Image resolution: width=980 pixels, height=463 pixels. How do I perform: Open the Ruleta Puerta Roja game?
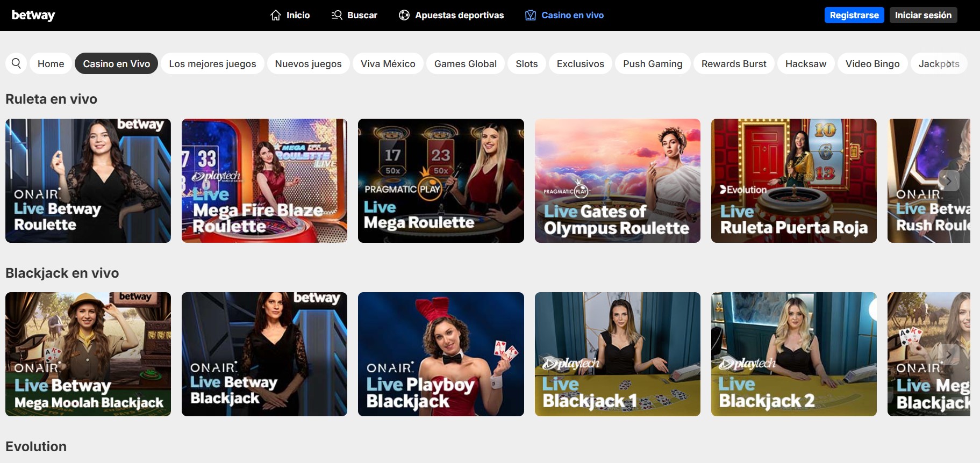tap(794, 180)
